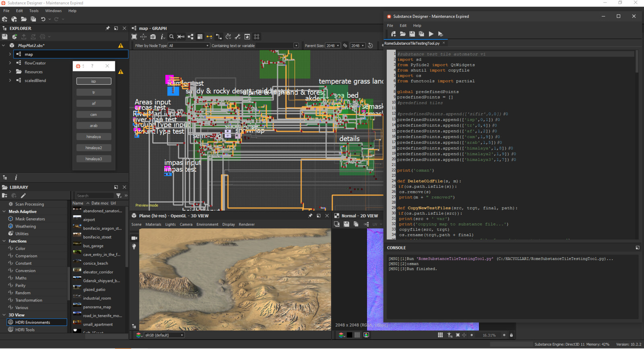The height and width of the screenshot is (349, 644).
Task: Click the undo arrow in the main toolbar
Action: (x=43, y=19)
